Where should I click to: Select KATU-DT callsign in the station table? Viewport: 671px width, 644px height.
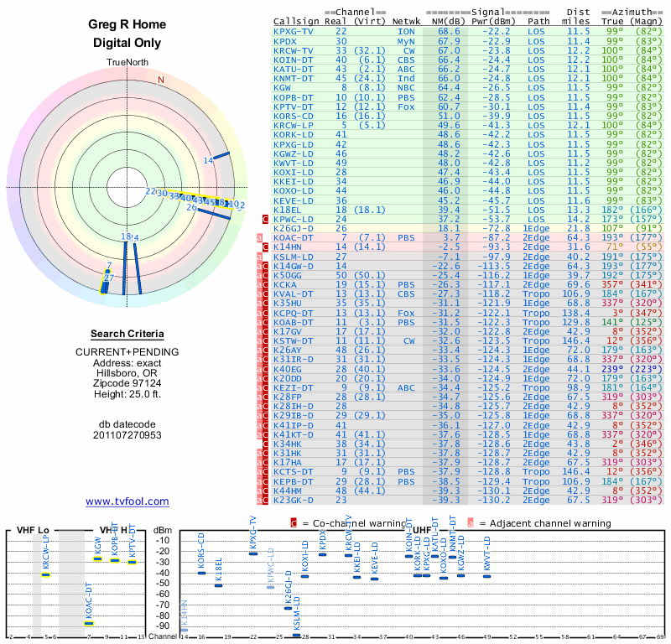[294, 70]
